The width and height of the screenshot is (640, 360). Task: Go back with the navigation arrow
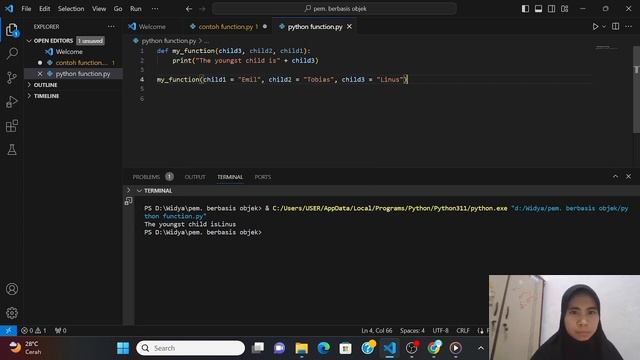189,9
